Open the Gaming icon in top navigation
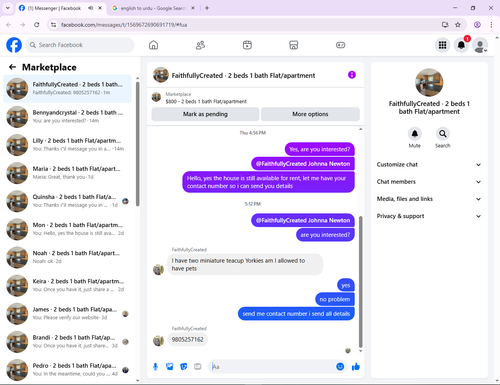The height and width of the screenshot is (385, 500). pyautogui.click(x=340, y=45)
